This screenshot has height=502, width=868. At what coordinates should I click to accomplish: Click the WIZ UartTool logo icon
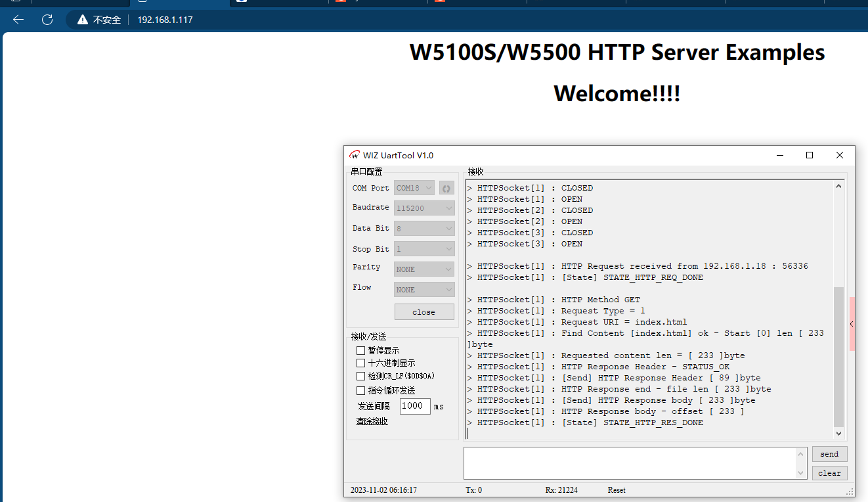pos(355,156)
